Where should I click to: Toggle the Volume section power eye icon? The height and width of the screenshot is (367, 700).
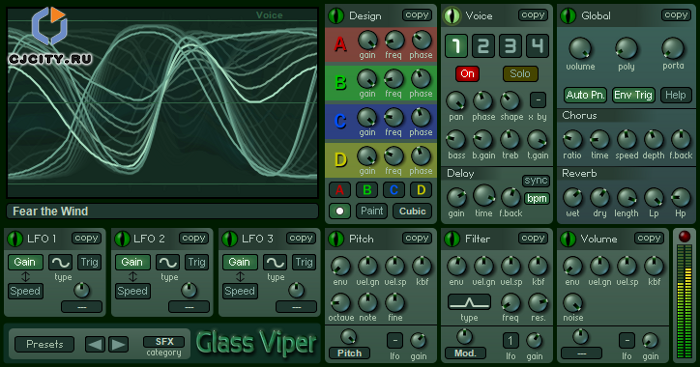point(568,239)
